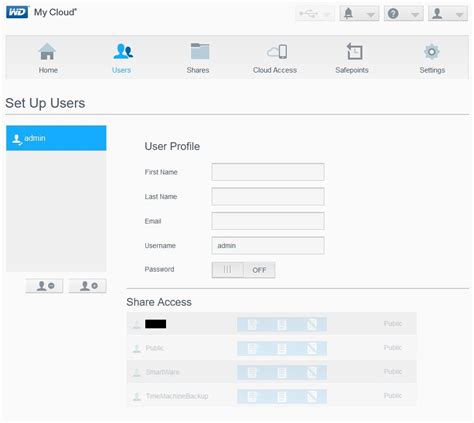This screenshot has height=423, width=474.
Task: Set no access on blacked-out share
Action: 312,324
